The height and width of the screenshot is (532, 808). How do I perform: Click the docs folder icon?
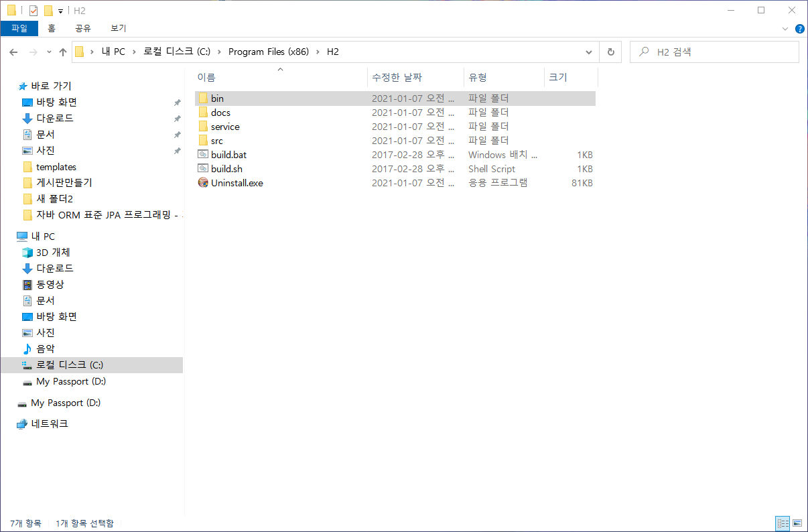[x=203, y=113]
